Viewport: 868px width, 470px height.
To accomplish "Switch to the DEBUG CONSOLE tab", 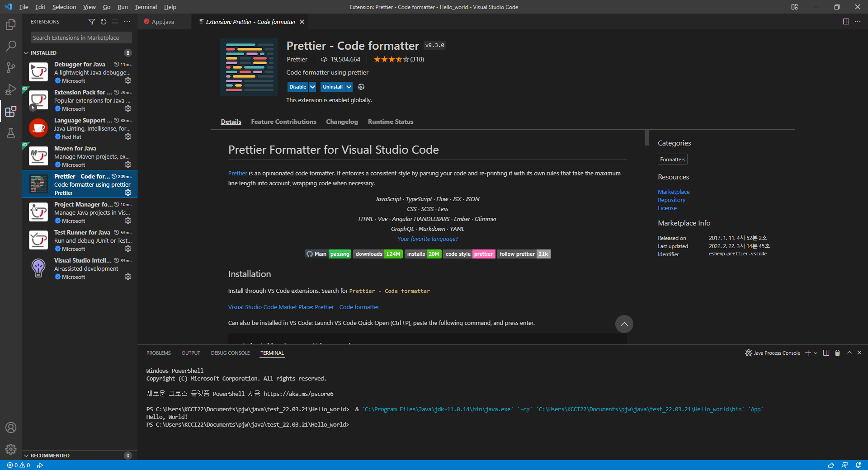I will tap(230, 353).
